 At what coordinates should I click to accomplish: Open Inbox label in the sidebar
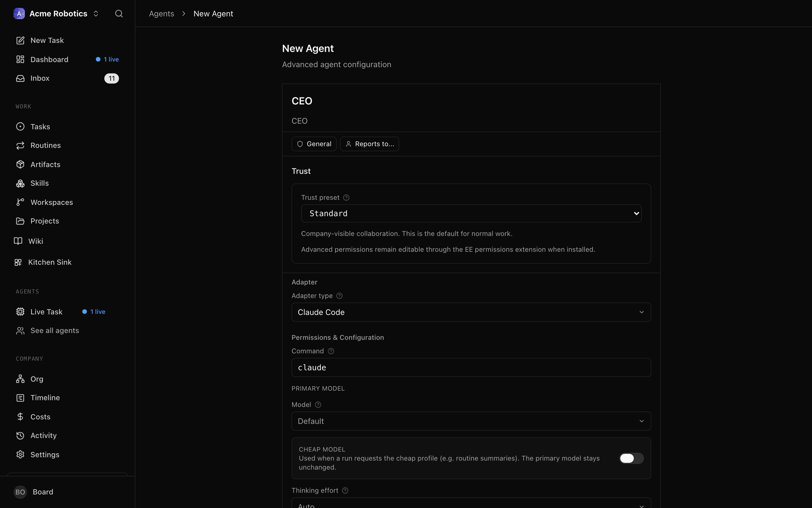click(40, 78)
